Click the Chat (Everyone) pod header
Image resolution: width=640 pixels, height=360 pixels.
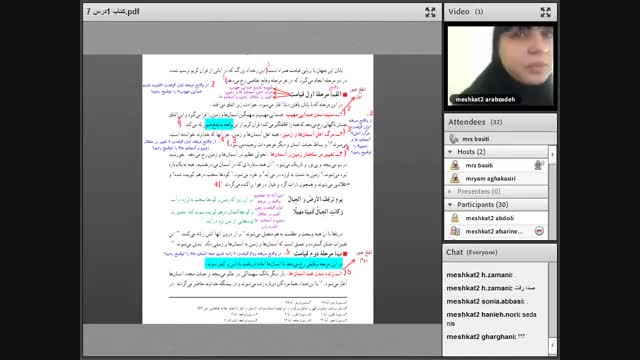(x=500, y=252)
